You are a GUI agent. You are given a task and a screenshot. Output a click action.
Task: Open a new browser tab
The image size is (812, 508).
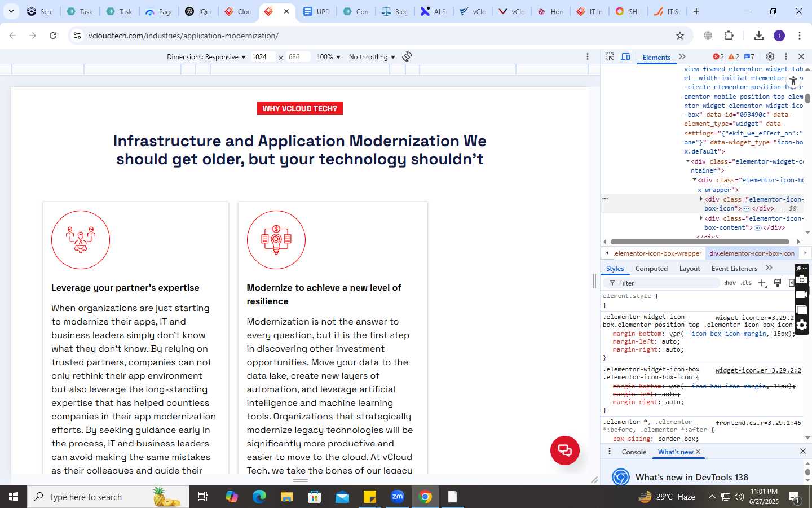click(696, 11)
